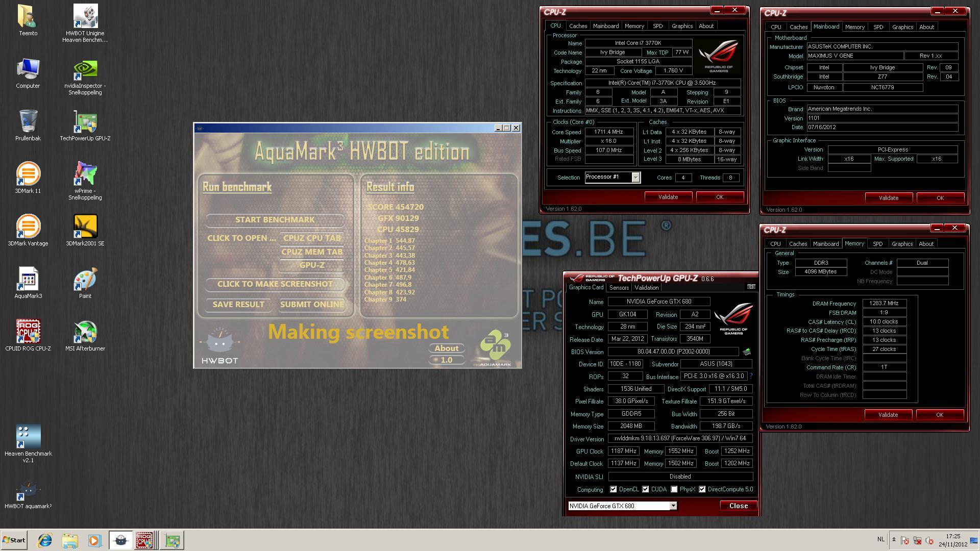Launch wPrime shortcut
This screenshot has width=980, height=551.
(85, 181)
